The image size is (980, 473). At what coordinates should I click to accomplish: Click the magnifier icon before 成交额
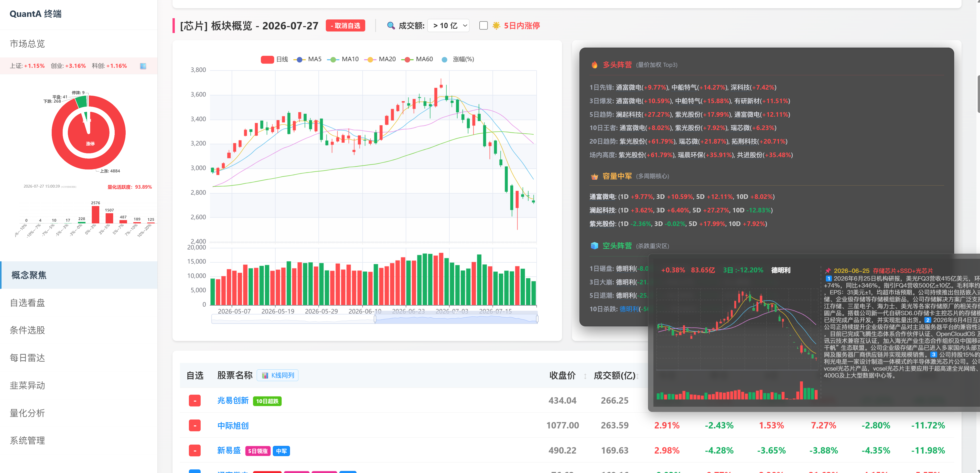pyautogui.click(x=391, y=26)
